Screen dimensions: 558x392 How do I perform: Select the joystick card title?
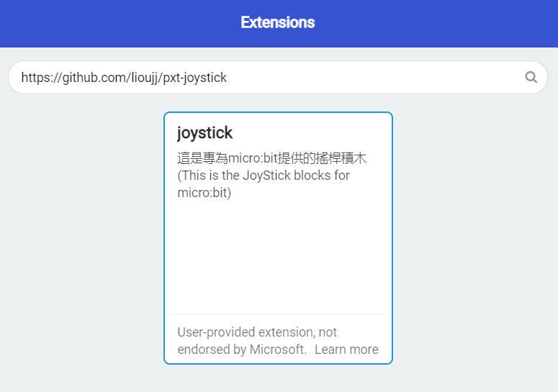coord(204,133)
